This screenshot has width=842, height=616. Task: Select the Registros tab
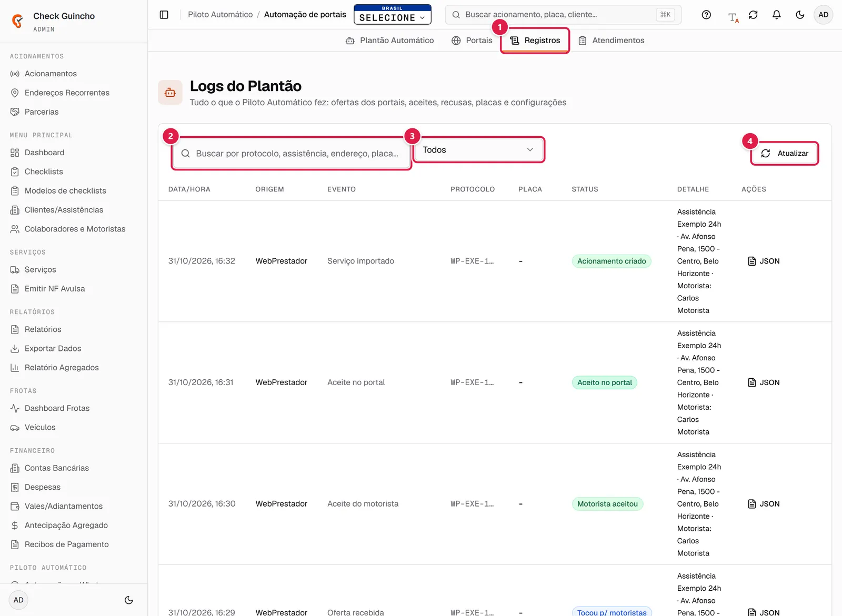535,41
